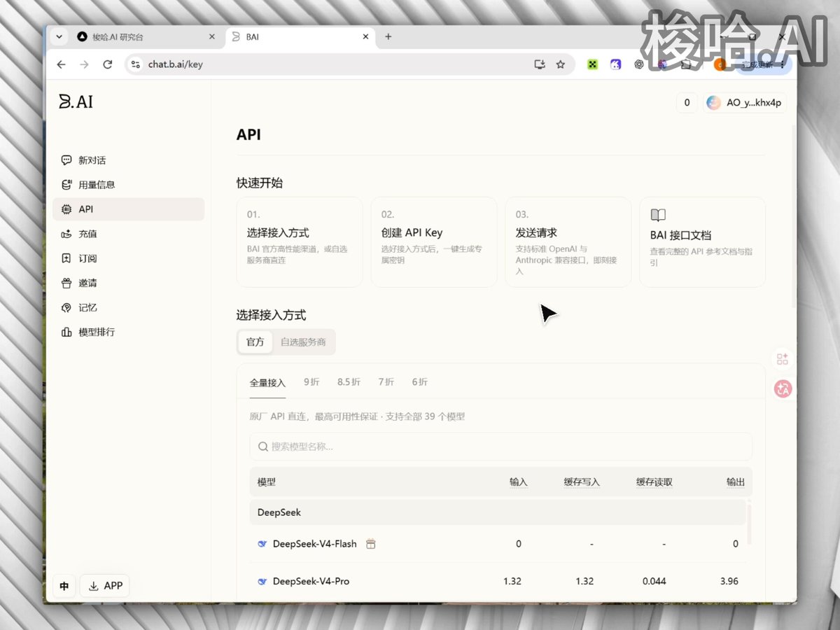Image resolution: width=840 pixels, height=630 pixels.
Task: Open card 03 发送请求
Action: 568,242
